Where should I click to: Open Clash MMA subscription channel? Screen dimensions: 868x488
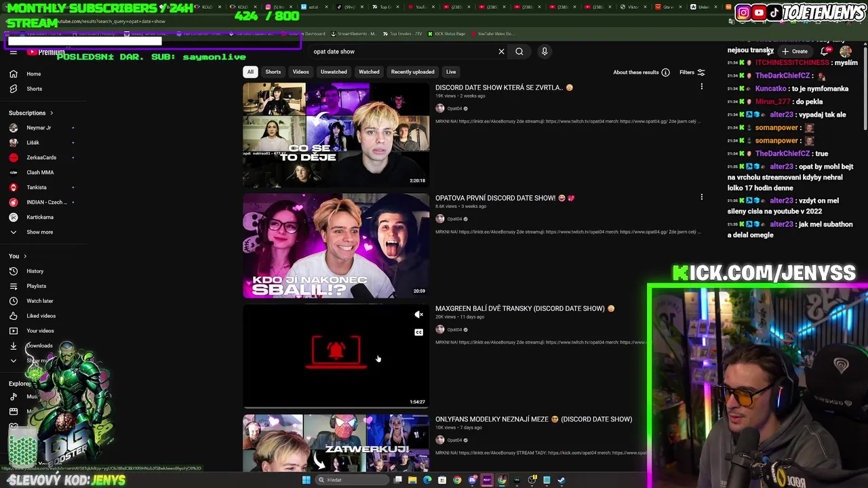tap(41, 172)
